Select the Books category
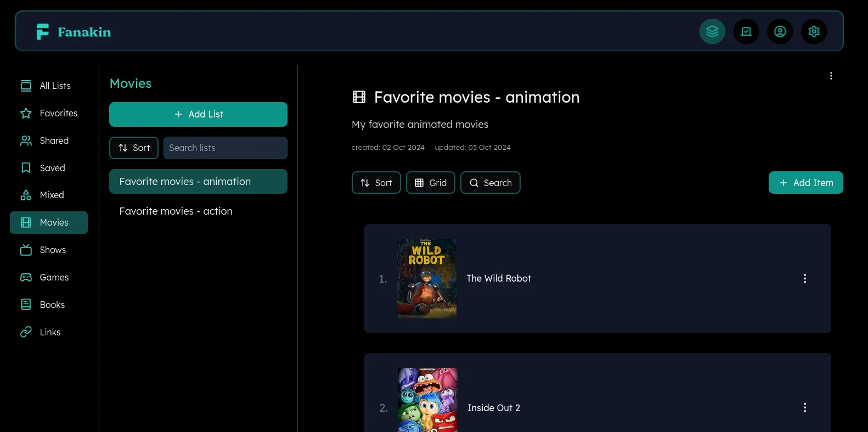This screenshot has width=868, height=432. (x=49, y=305)
